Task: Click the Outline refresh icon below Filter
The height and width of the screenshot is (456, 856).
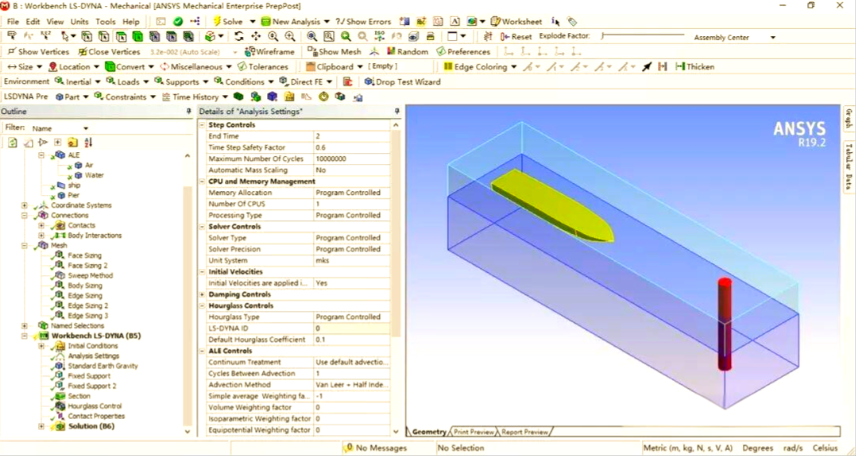Action: pos(12,143)
